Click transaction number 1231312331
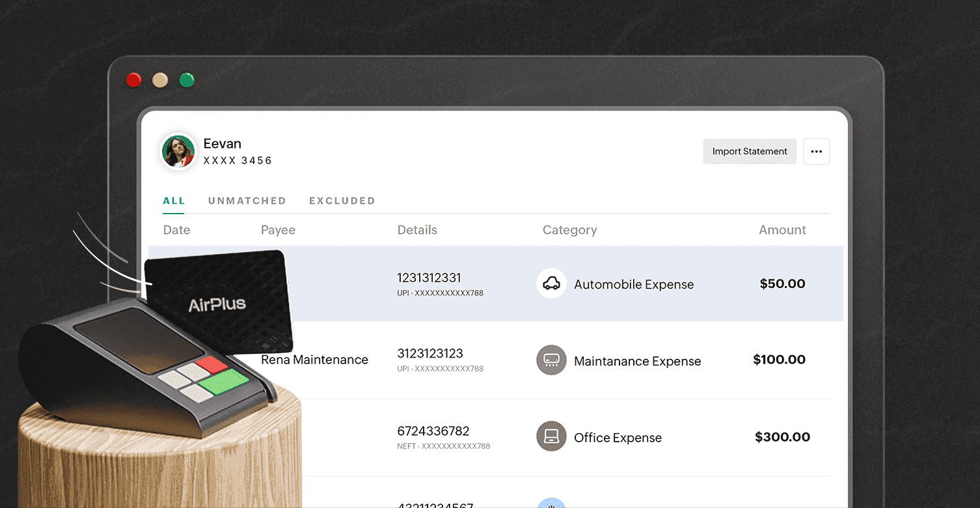This screenshot has width=980, height=508. (429, 278)
